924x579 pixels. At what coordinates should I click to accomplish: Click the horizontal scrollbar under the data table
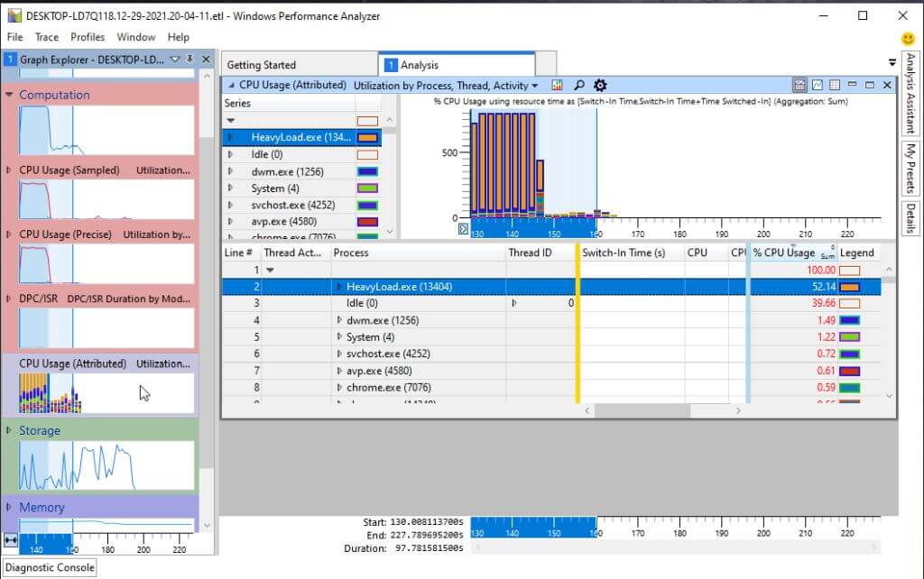point(642,410)
